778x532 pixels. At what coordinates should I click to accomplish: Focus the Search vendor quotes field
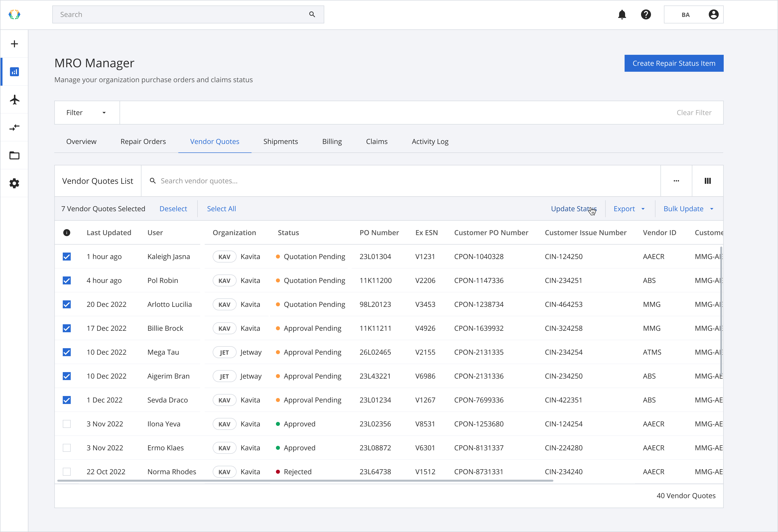pos(401,181)
